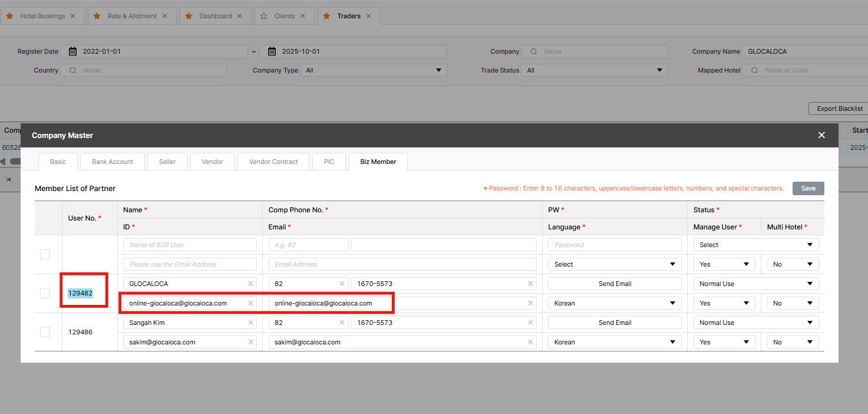
Task: Tick the checkbox in the empty new-member row
Action: tap(45, 254)
